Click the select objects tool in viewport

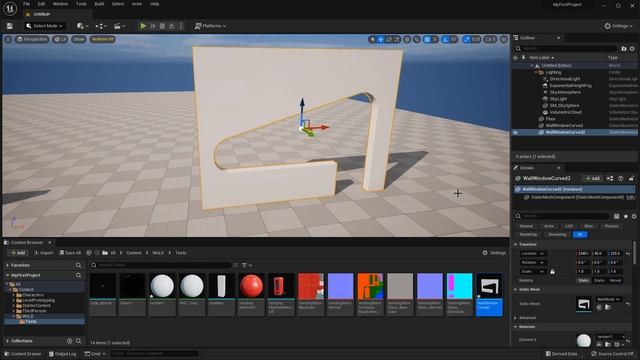coord(372,39)
